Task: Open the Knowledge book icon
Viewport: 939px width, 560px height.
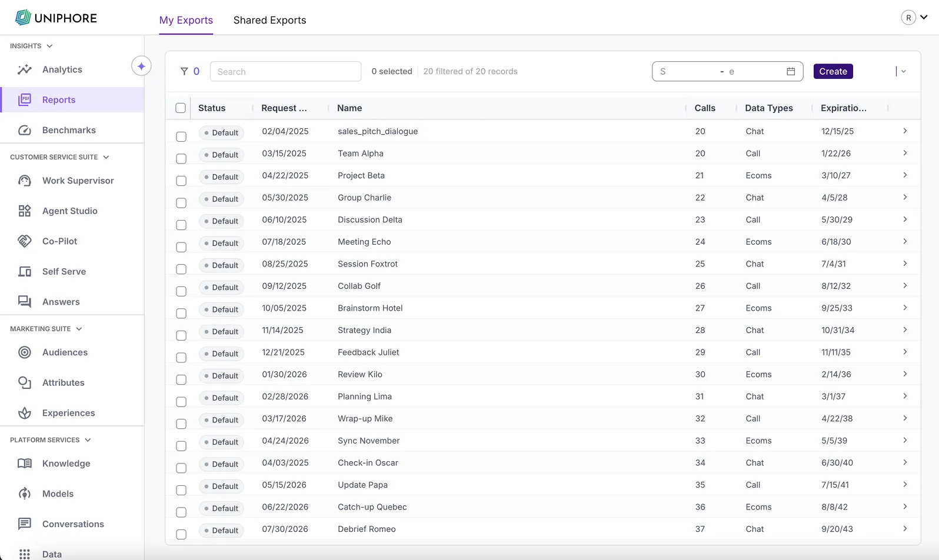Action: [25, 464]
